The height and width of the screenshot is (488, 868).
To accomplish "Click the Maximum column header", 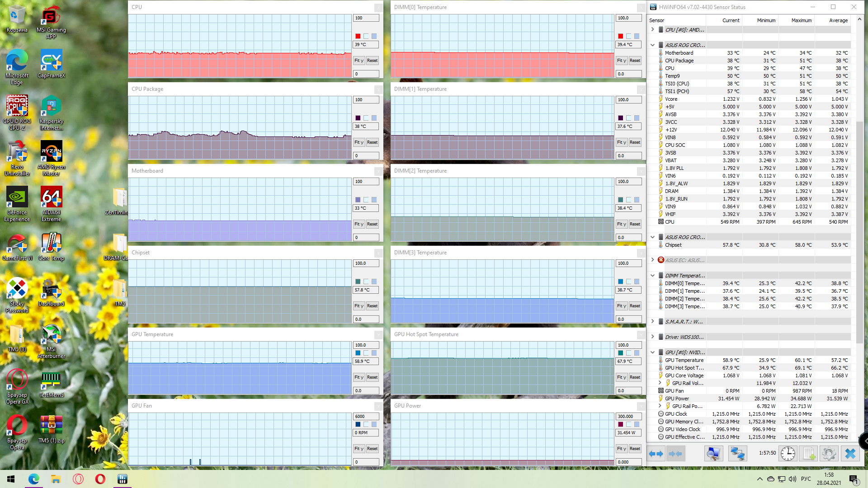I will click(x=801, y=20).
